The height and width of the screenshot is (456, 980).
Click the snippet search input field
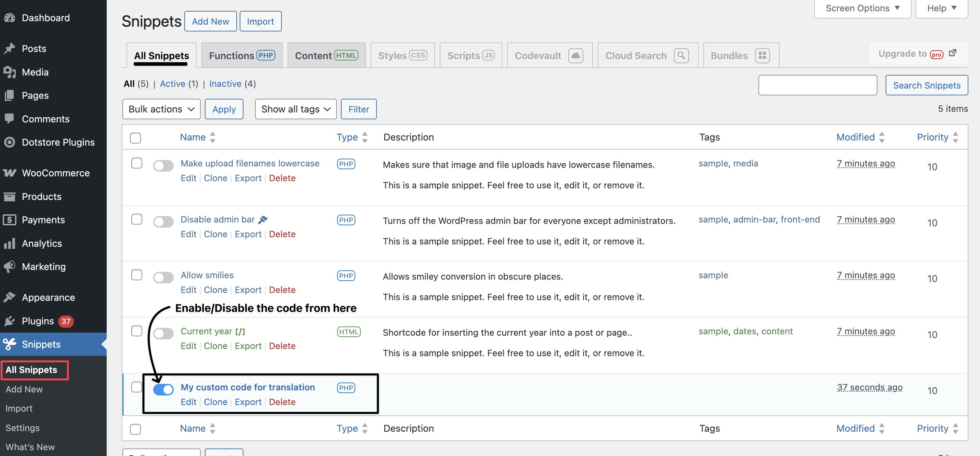pos(818,85)
